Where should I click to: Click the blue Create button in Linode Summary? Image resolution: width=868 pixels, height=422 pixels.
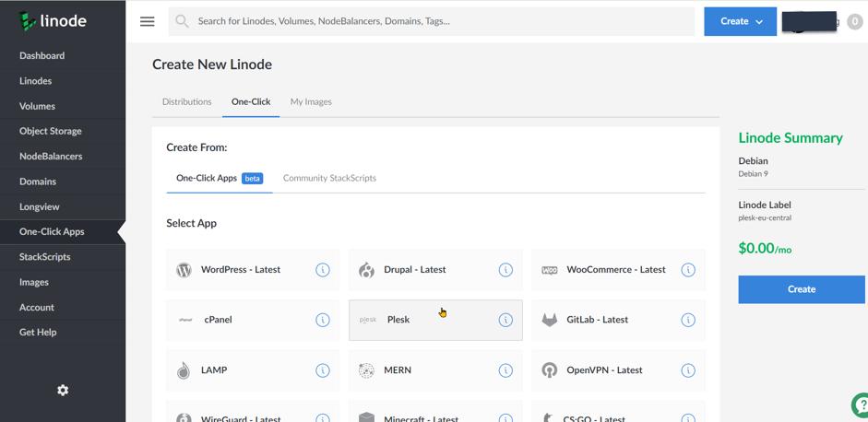pos(801,289)
